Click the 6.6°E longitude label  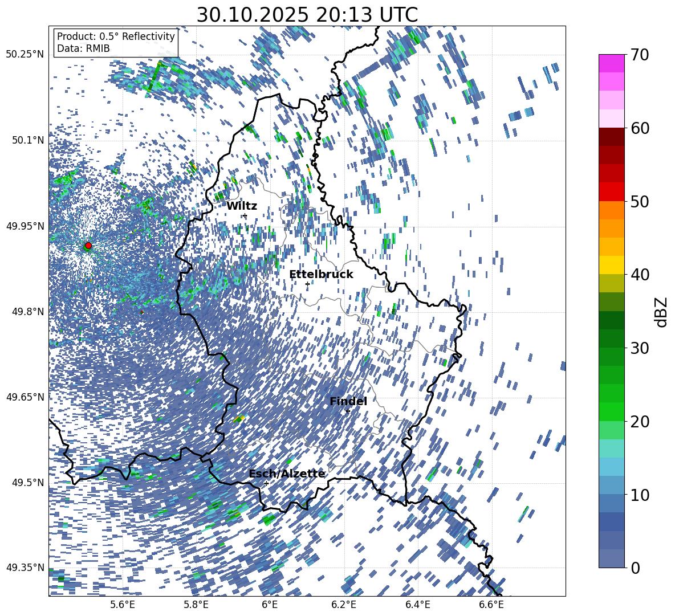(x=491, y=605)
